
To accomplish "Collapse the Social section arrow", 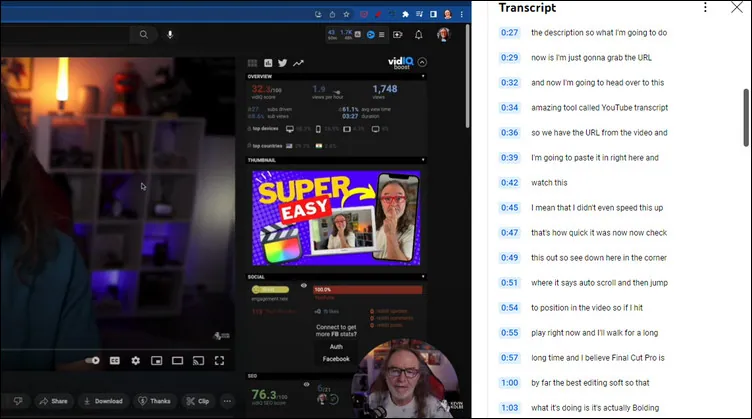I will point(423,277).
